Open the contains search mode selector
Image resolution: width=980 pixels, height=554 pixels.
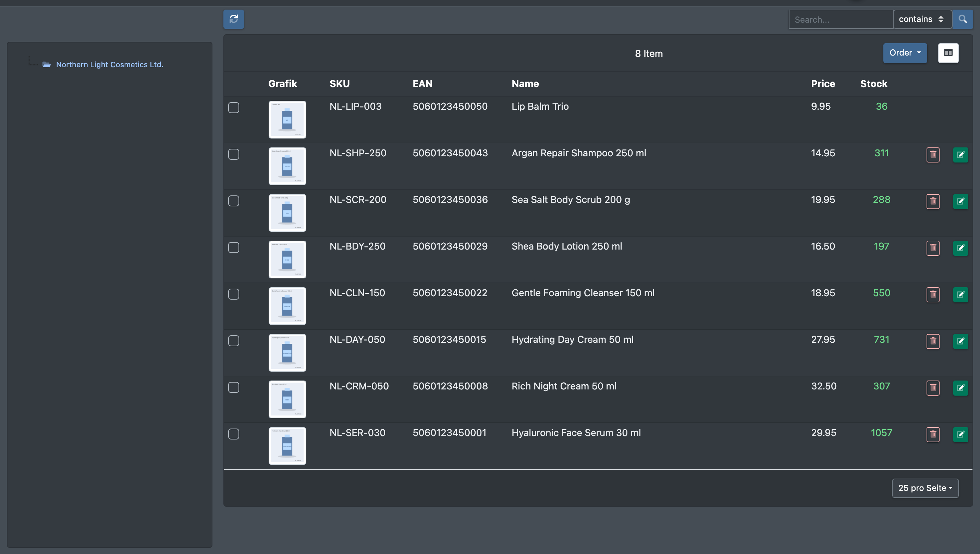click(922, 19)
